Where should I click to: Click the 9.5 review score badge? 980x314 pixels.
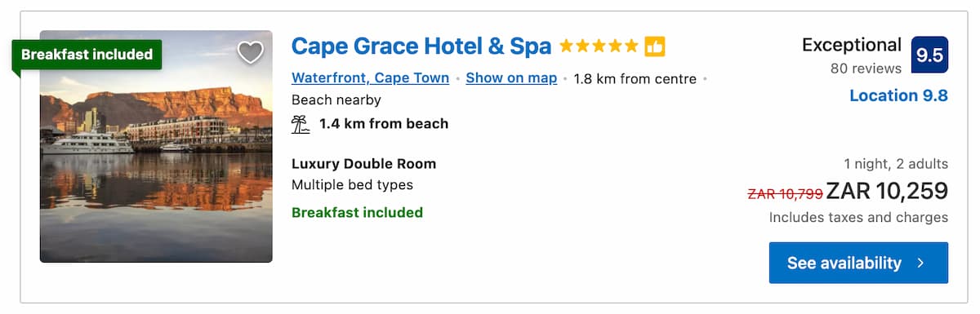tap(929, 55)
